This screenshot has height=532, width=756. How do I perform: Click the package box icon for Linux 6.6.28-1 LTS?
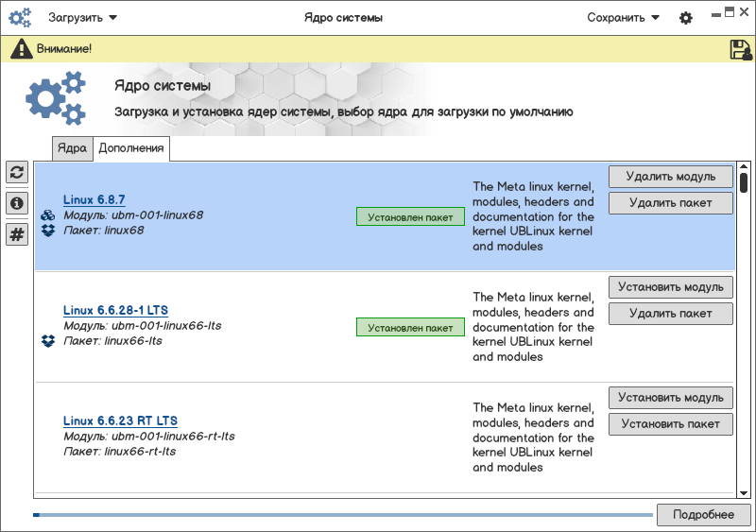(x=48, y=340)
